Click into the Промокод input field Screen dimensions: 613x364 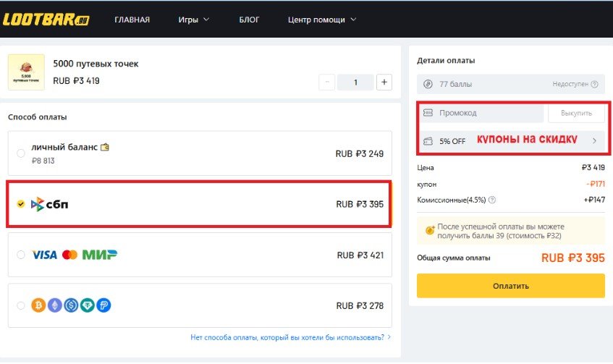click(489, 113)
